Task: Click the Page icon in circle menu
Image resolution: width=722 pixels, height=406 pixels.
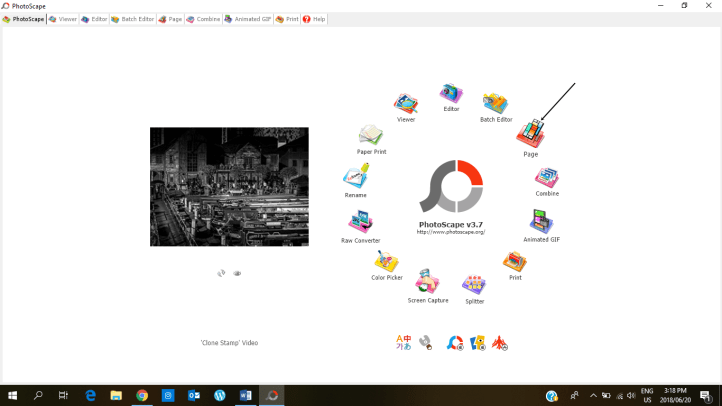Action: 530,134
